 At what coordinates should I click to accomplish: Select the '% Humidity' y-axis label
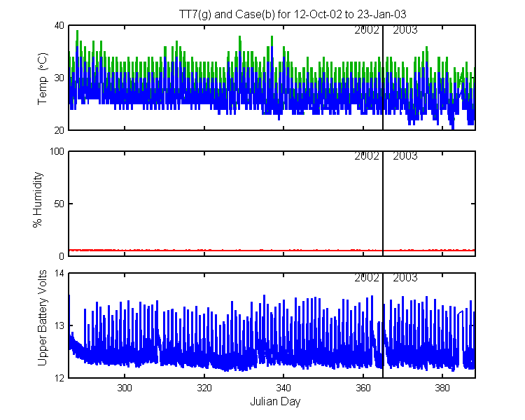(38, 200)
